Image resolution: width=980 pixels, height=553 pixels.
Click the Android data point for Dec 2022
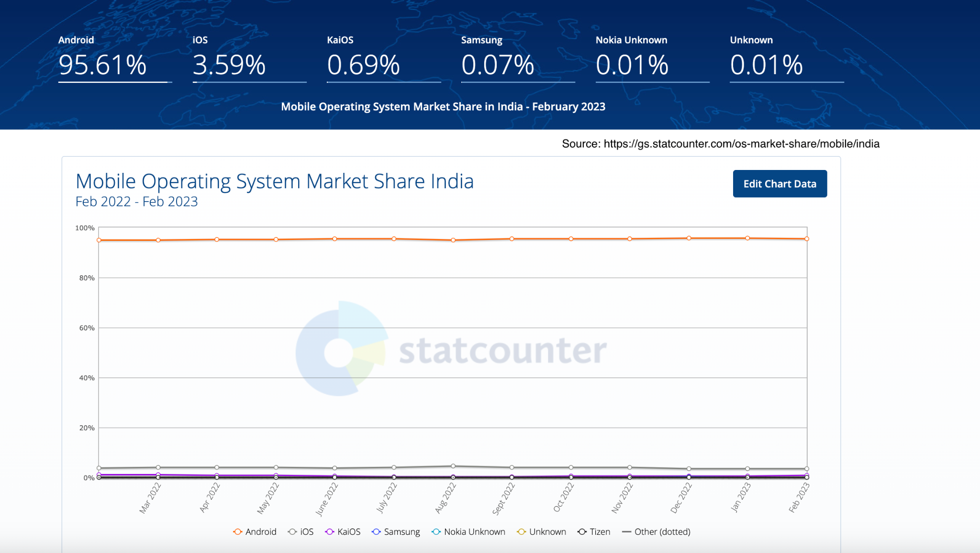point(689,238)
